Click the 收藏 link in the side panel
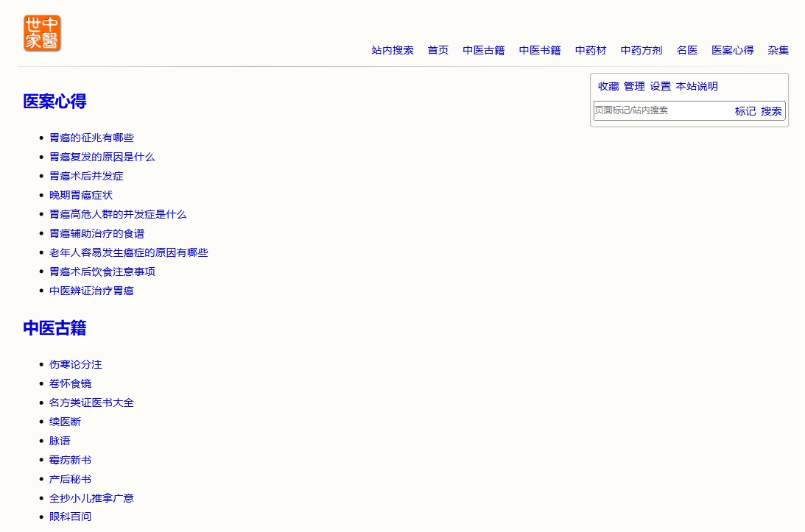The height and width of the screenshot is (532, 805). (608, 86)
